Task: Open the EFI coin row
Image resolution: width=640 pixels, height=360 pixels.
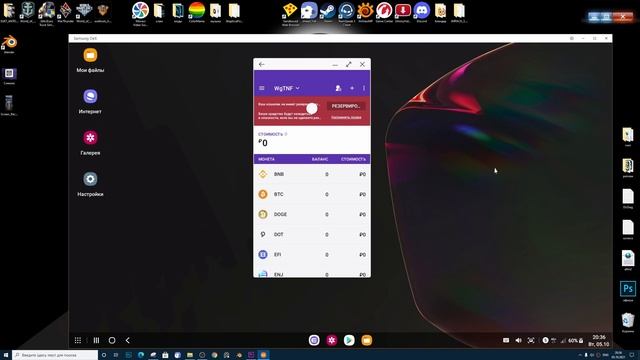Action: [312, 254]
